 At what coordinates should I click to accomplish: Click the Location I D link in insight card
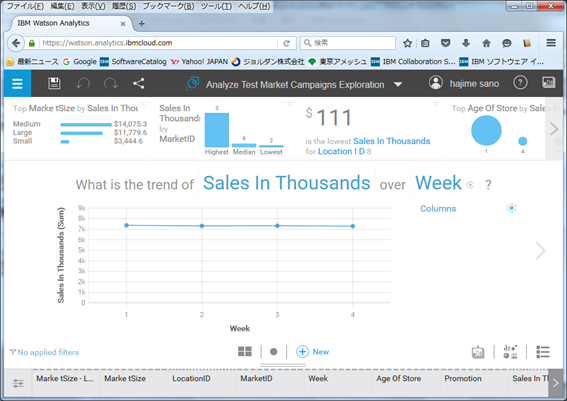pyautogui.click(x=341, y=151)
